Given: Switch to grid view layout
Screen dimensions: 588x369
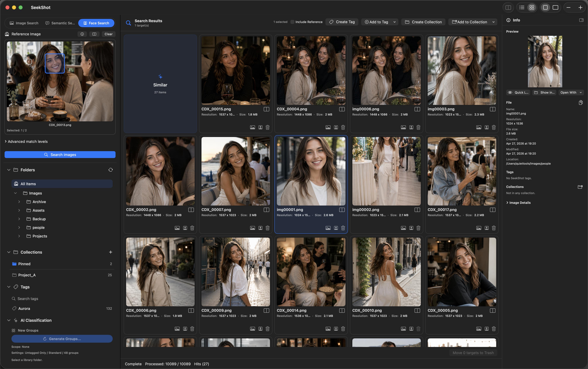Looking at the screenshot, I should click(532, 8).
